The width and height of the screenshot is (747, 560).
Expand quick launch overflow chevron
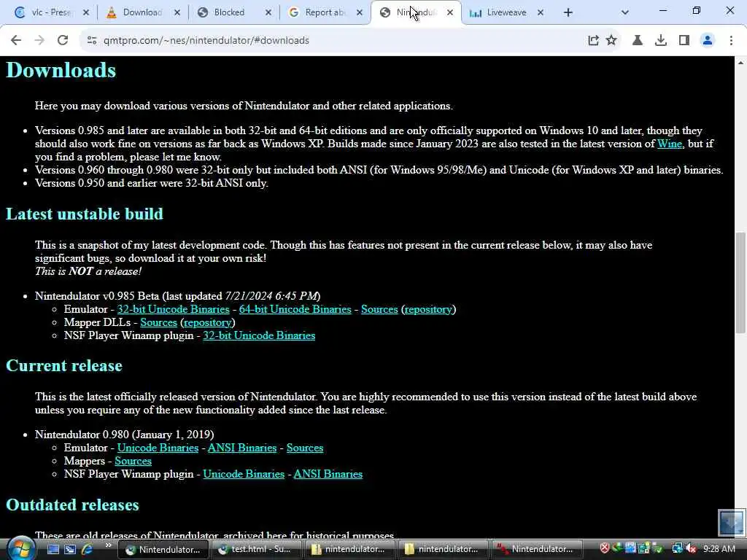coord(108,545)
